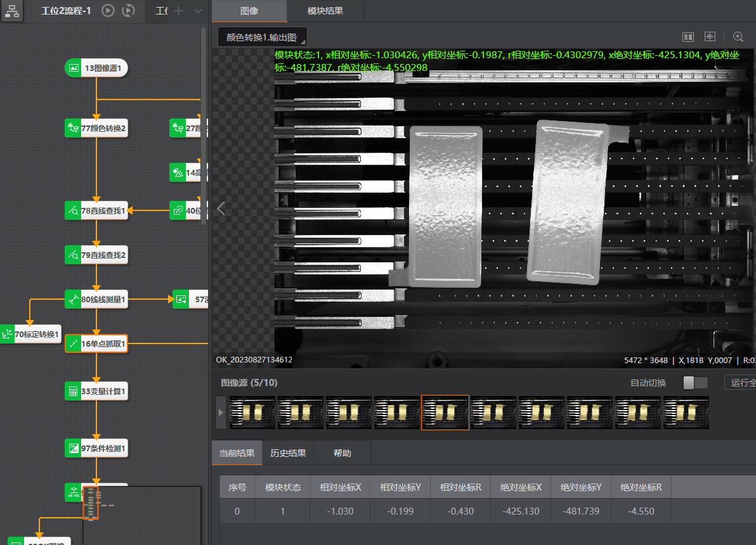Click the flow minimap viewport rectangle

(91, 503)
